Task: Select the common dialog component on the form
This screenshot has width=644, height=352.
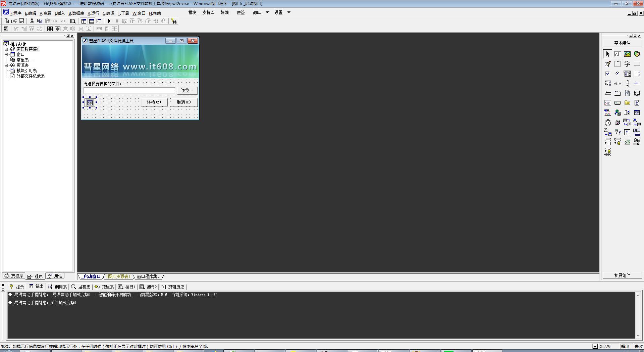Action: tap(90, 103)
